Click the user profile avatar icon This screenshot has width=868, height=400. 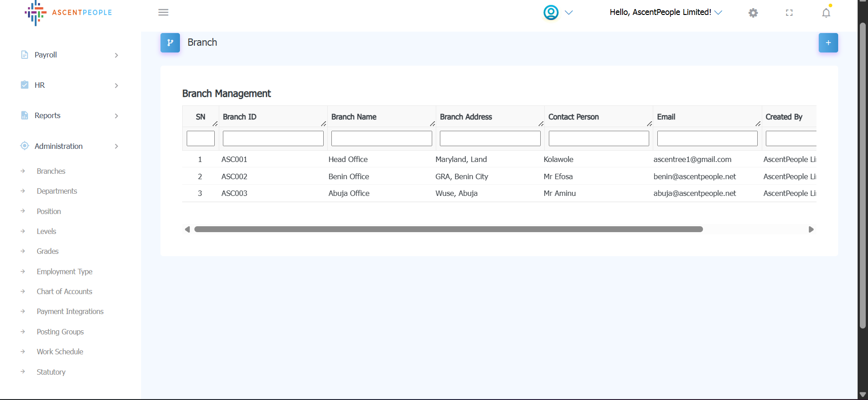pyautogui.click(x=551, y=12)
